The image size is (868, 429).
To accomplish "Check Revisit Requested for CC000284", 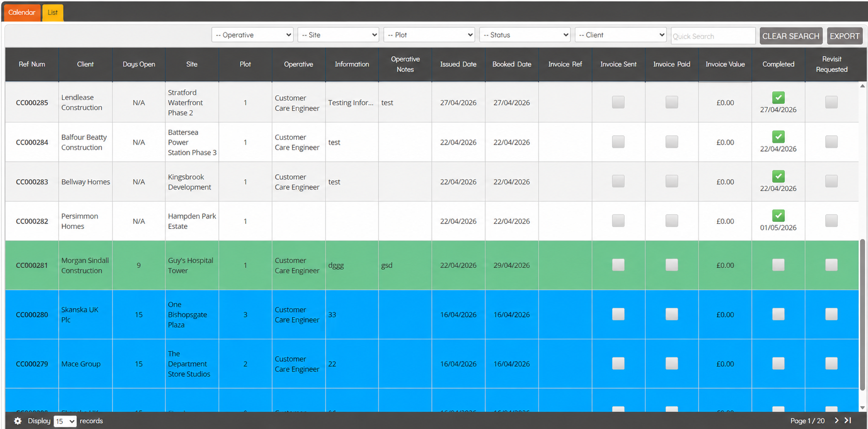I will point(831,142).
